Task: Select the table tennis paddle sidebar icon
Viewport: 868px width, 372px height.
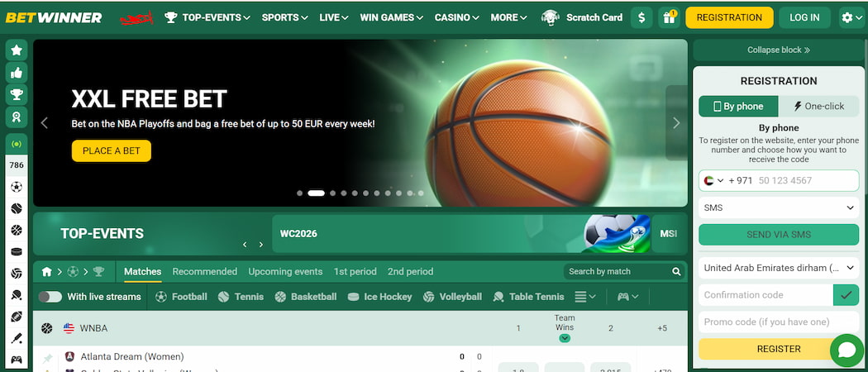Action: pos(17,295)
